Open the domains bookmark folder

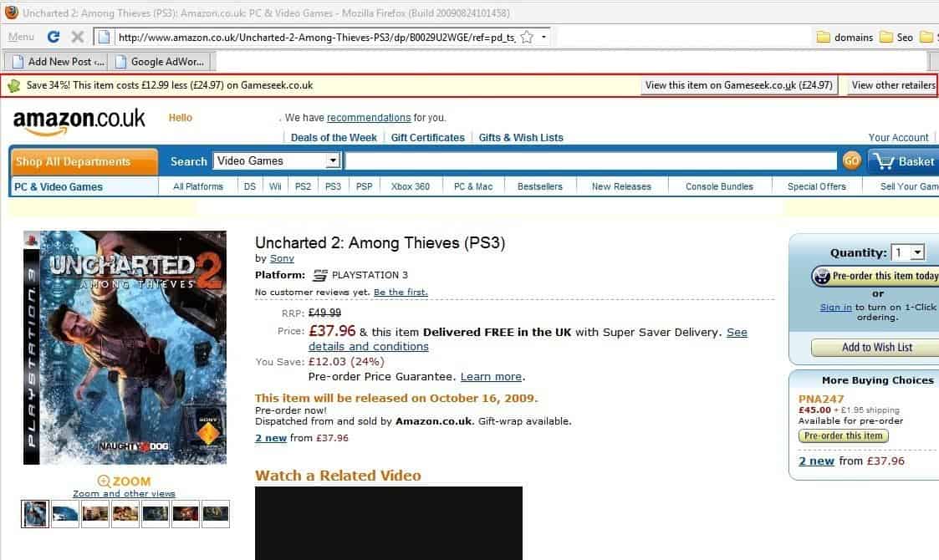coord(845,37)
